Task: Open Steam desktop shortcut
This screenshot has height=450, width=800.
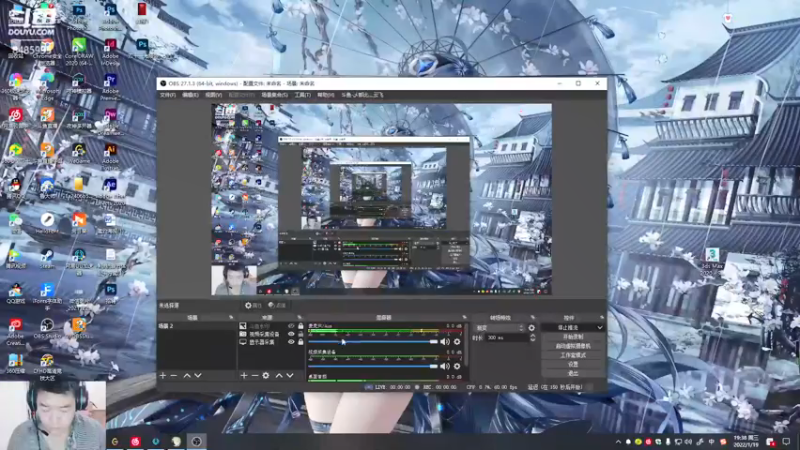Action: [x=47, y=258]
